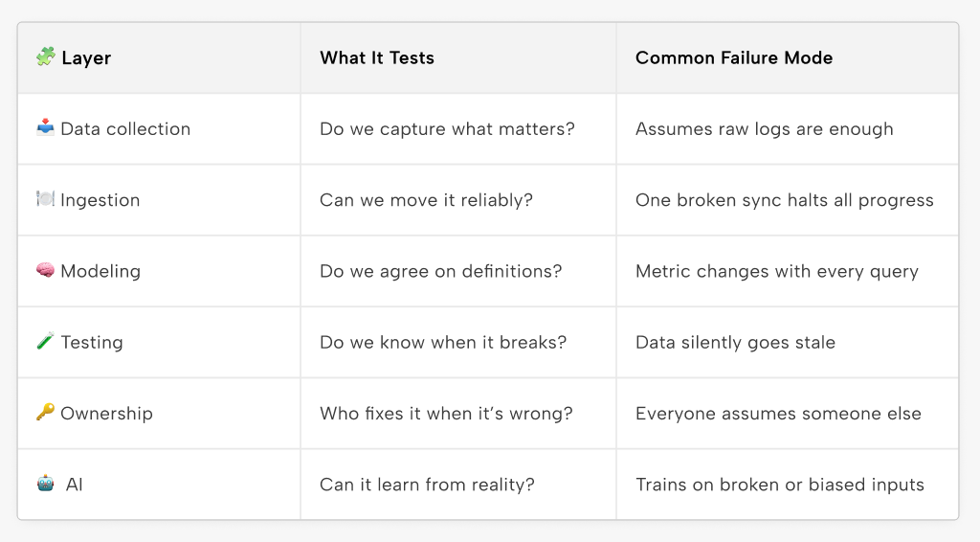Viewport: 980px width, 542px height.
Task: Click the key icon beside Ownership
Action: (x=45, y=412)
